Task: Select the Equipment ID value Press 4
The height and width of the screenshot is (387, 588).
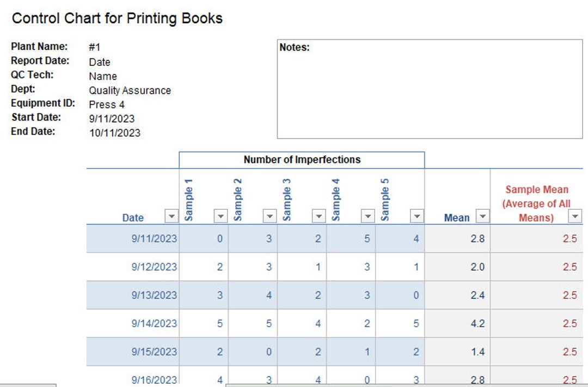Action: (x=106, y=104)
